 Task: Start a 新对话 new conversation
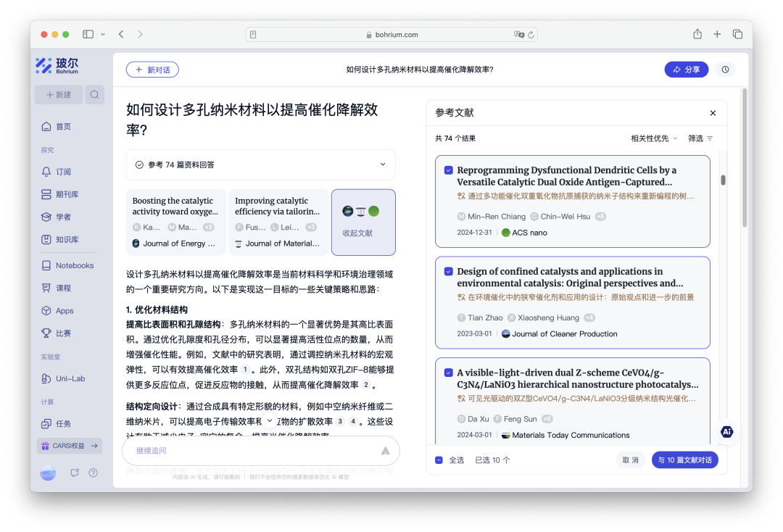point(152,70)
